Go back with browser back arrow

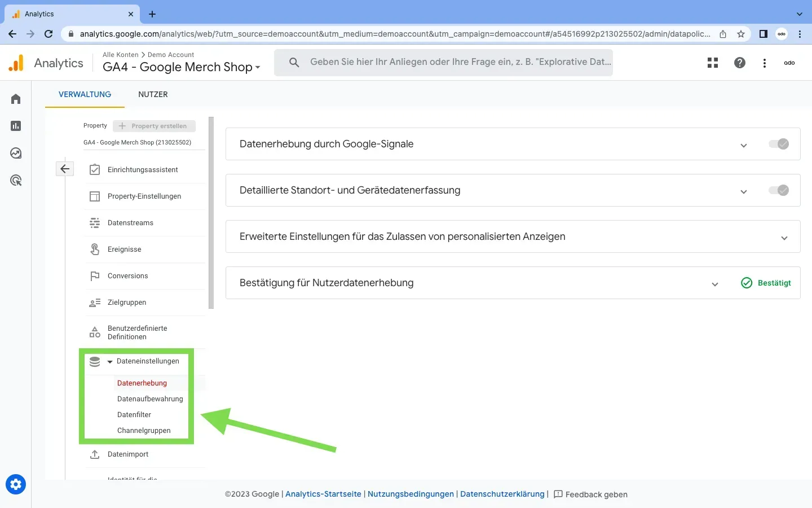[12, 34]
